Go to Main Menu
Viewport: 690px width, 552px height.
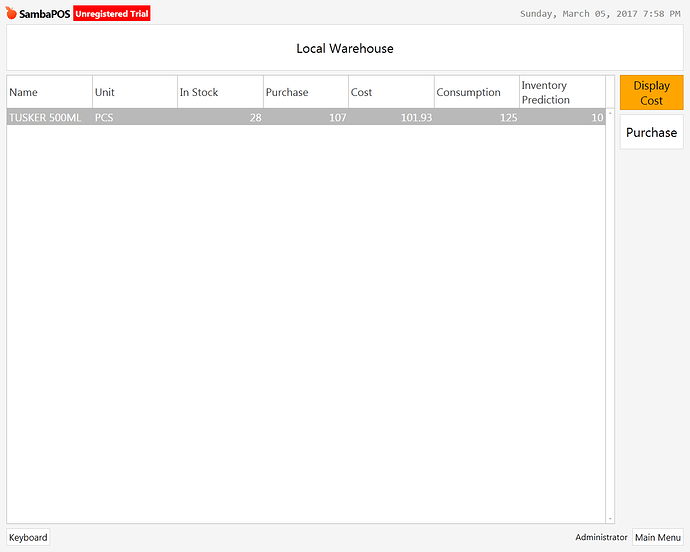point(658,537)
